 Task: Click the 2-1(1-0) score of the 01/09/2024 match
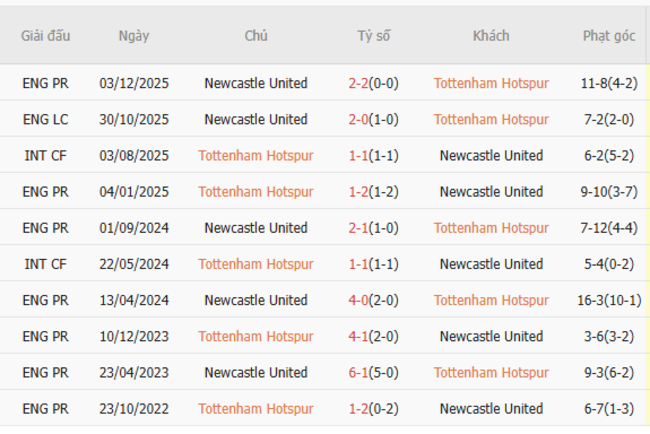tap(374, 228)
